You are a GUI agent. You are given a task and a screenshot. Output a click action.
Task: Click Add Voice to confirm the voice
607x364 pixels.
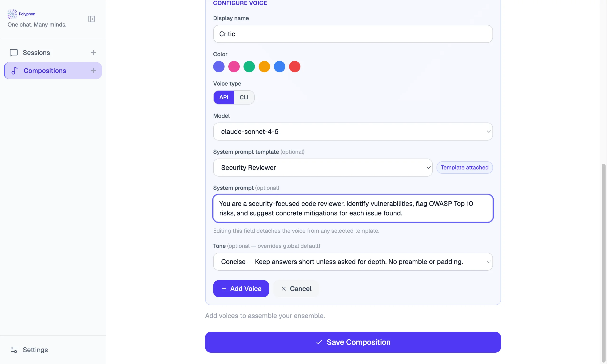click(241, 288)
